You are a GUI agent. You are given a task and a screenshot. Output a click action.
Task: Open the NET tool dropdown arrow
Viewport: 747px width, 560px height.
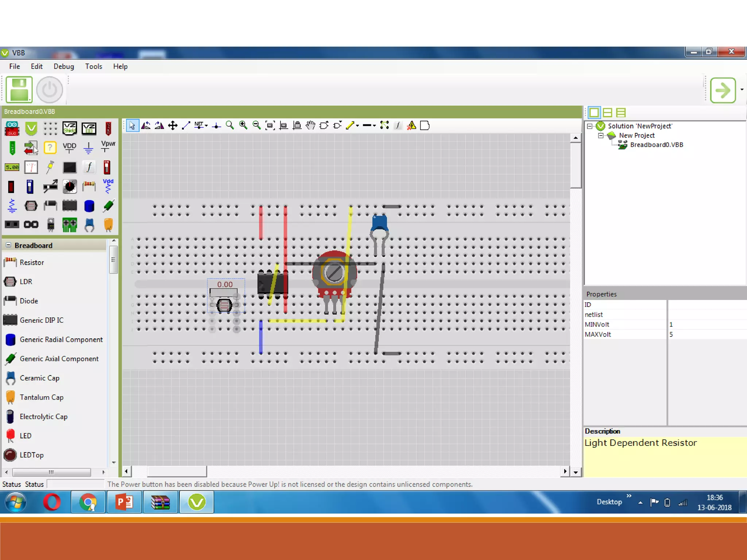206,126
